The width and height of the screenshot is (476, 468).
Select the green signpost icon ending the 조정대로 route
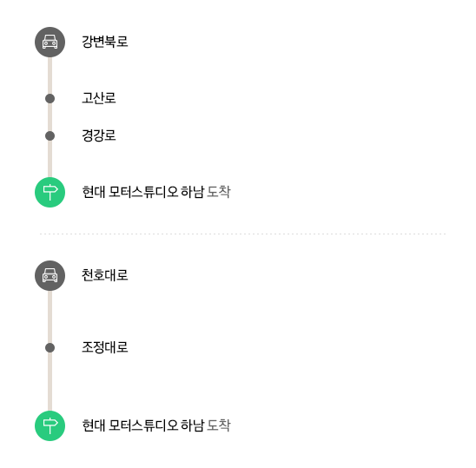pos(50,425)
